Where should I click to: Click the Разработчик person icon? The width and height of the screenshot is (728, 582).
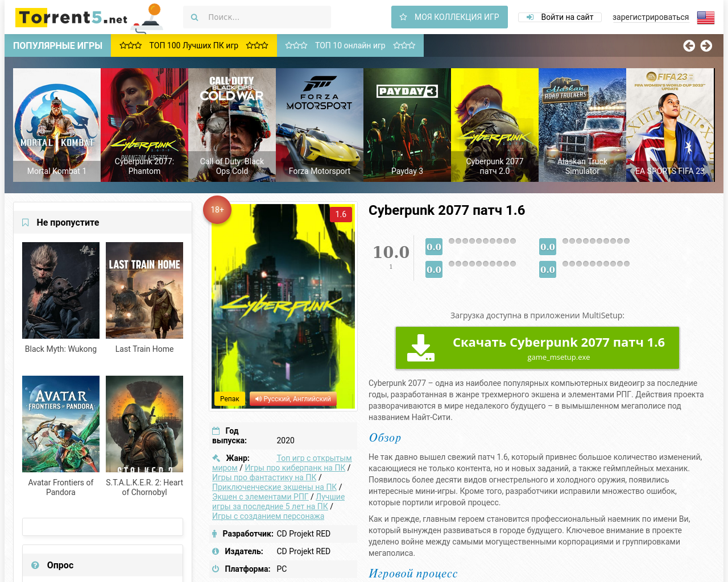214,534
